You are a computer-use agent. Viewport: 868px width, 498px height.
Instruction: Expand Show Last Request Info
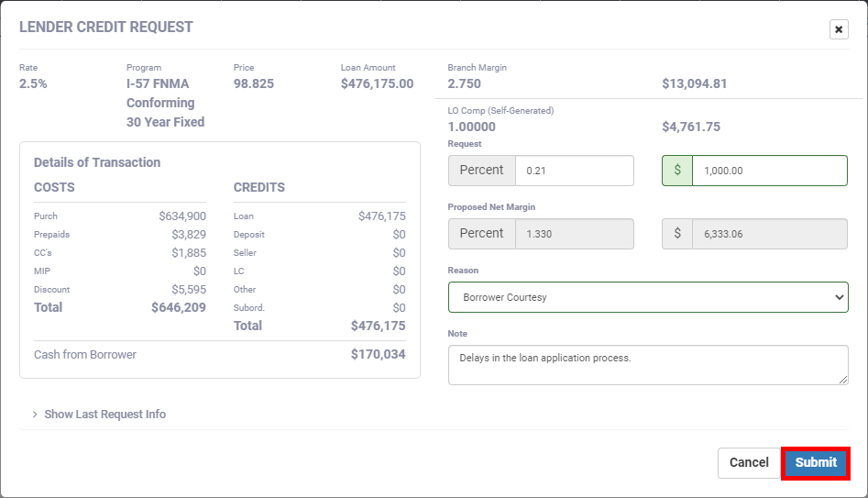tap(105, 415)
